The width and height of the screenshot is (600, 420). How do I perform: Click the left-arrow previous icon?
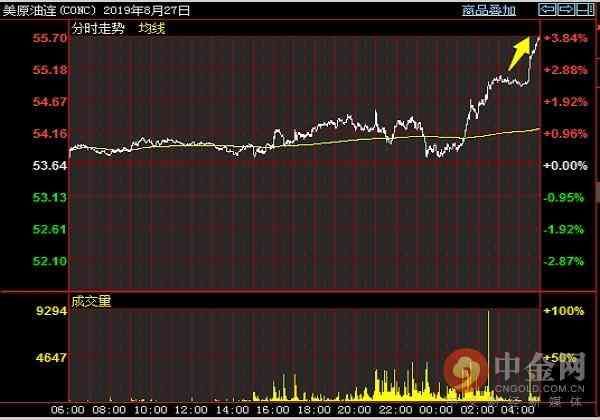coord(547,10)
